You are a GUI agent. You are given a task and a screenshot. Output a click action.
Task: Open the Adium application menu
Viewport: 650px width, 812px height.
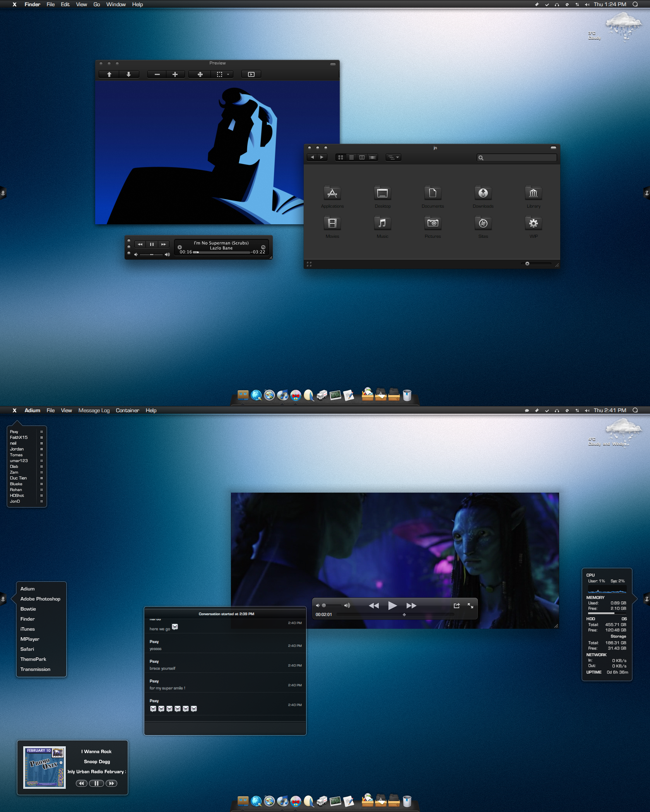tap(32, 410)
